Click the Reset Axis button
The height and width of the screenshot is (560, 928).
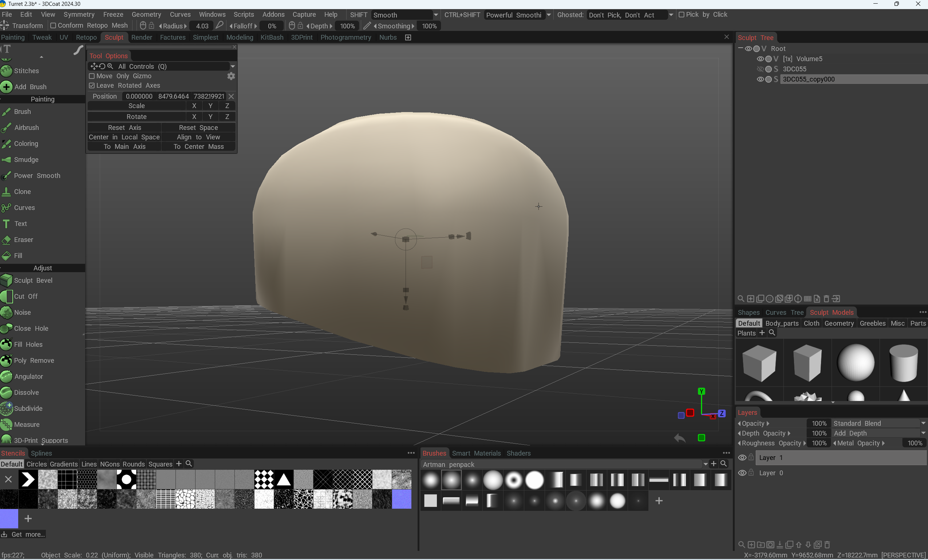(x=124, y=128)
